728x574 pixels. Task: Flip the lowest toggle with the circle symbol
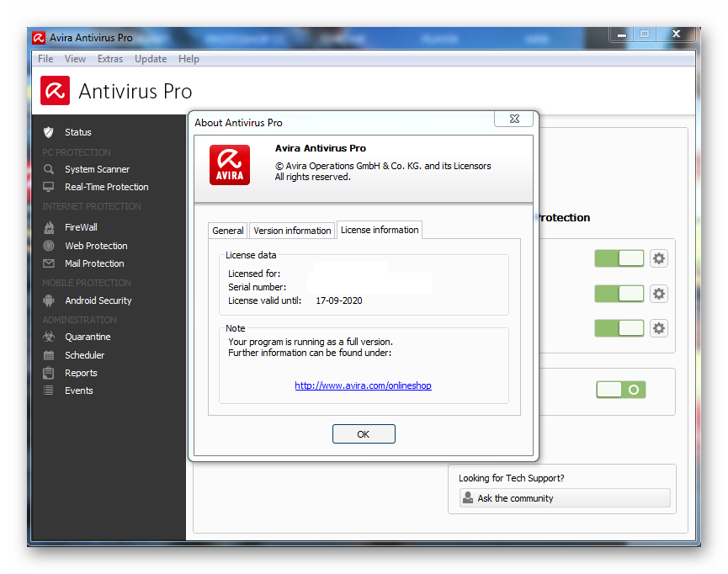621,390
